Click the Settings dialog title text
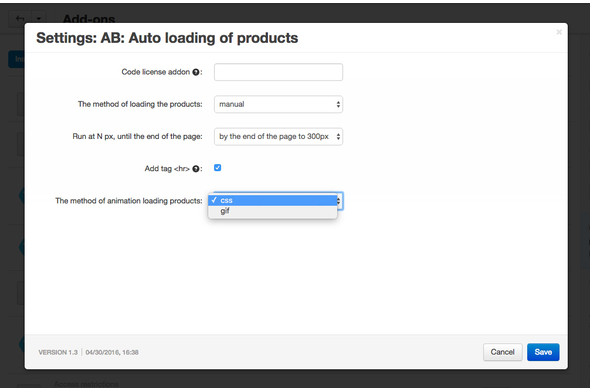 coord(167,38)
